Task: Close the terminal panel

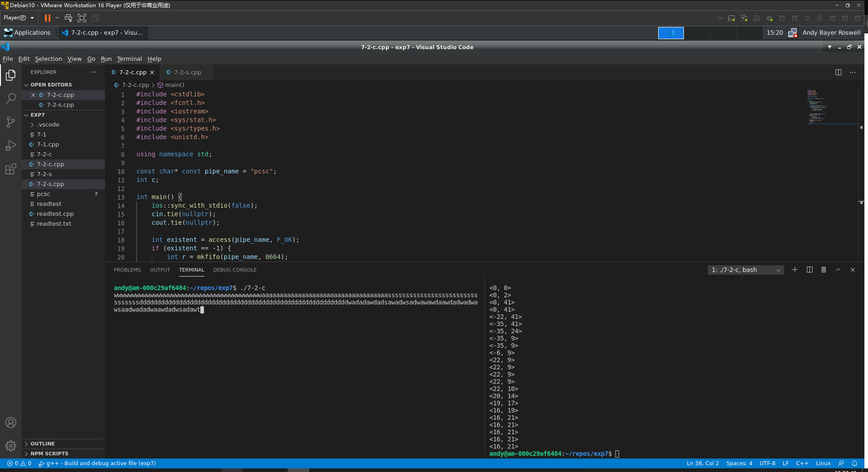Action: 853,270
